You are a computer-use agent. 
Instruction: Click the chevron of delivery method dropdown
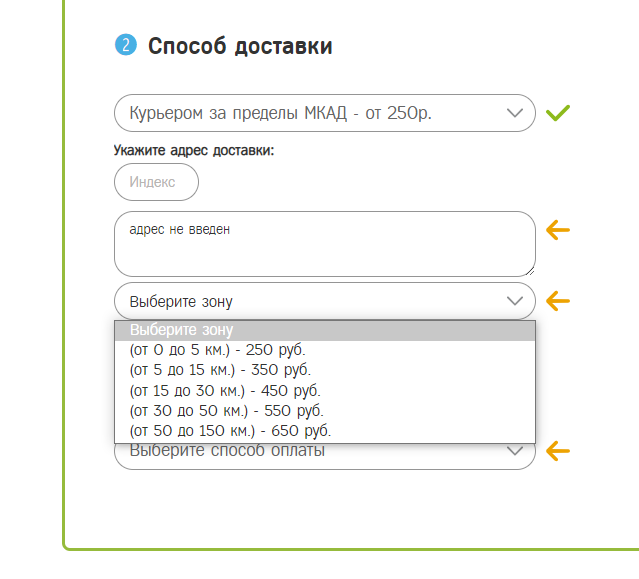515,113
